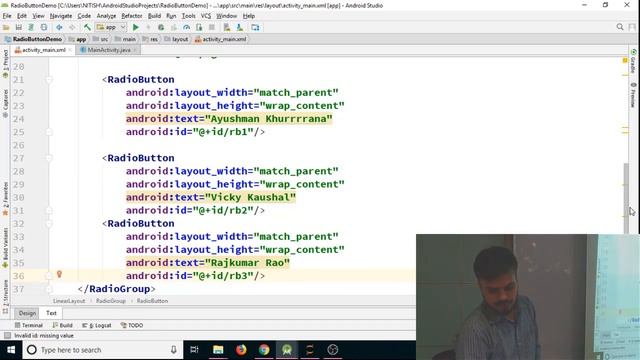Open the AVD Manager icon
Screen dimensions: 640x360
227,27
